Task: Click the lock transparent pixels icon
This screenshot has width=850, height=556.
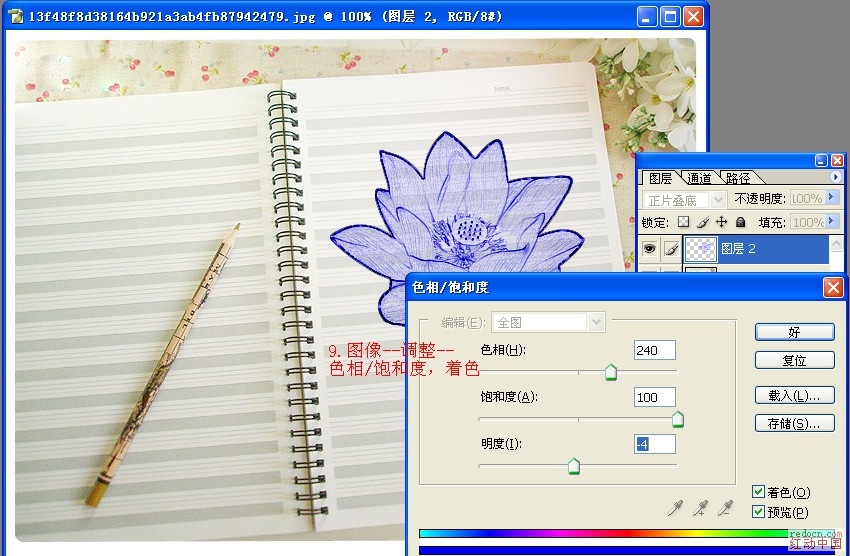Action: pos(684,222)
